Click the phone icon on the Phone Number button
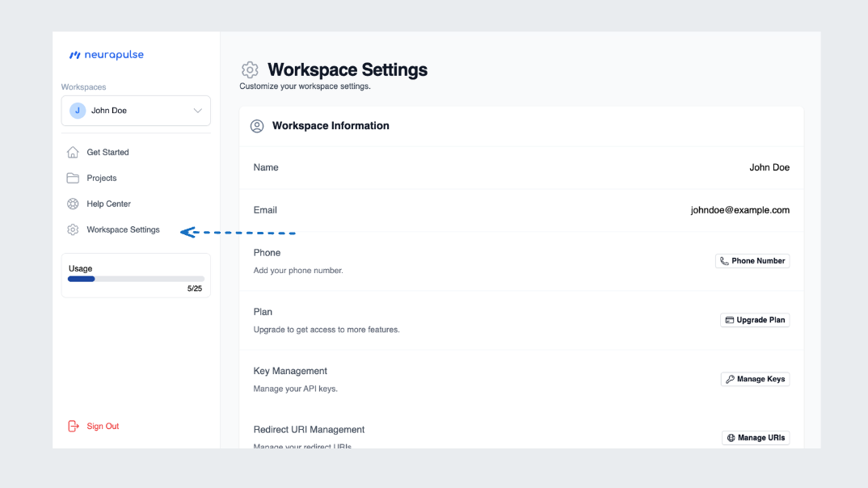Viewport: 868px width, 488px height. (725, 260)
